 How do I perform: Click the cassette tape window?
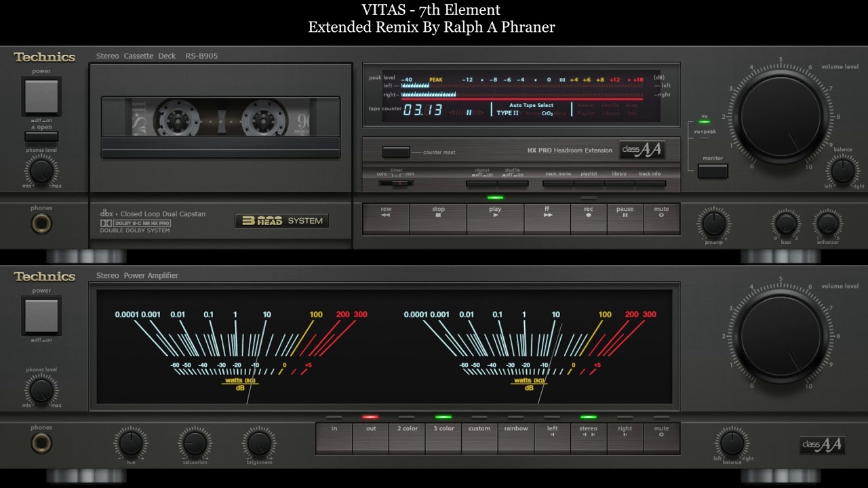220,116
